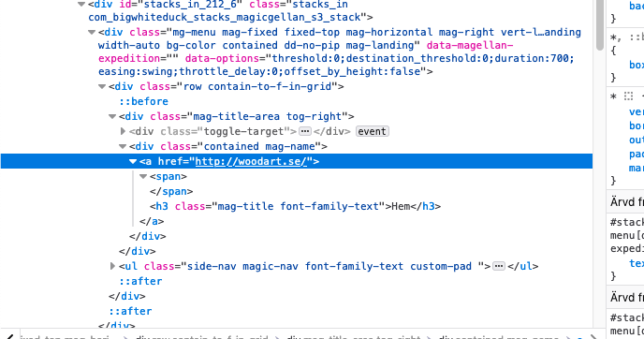Select the first ::before pseudo-element
644x339 pixels.
click(144, 101)
